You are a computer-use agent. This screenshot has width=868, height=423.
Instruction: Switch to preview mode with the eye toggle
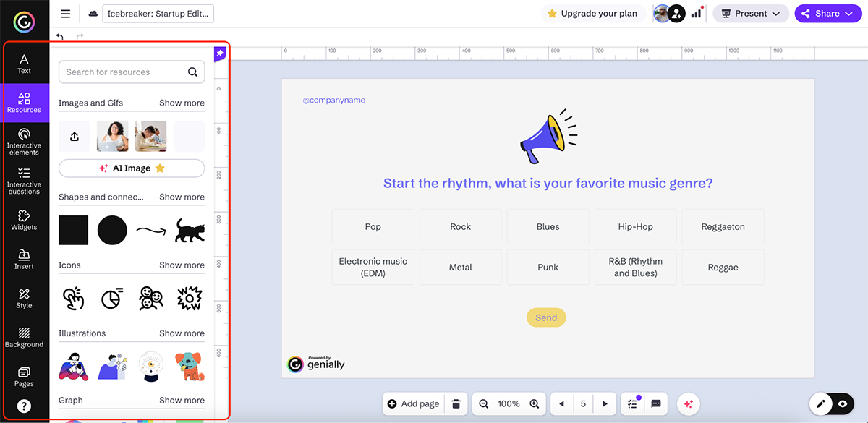coord(841,404)
